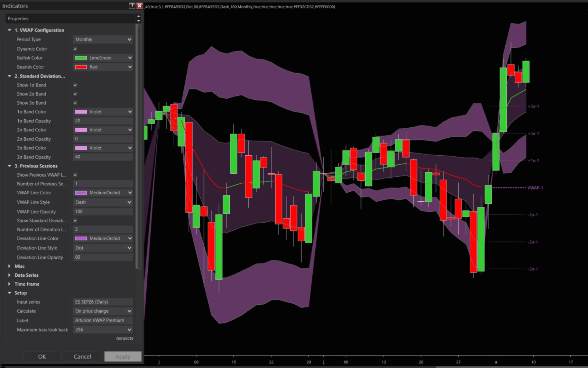Edit the 1σ Band Opacity field
The image size is (588, 368).
click(103, 121)
